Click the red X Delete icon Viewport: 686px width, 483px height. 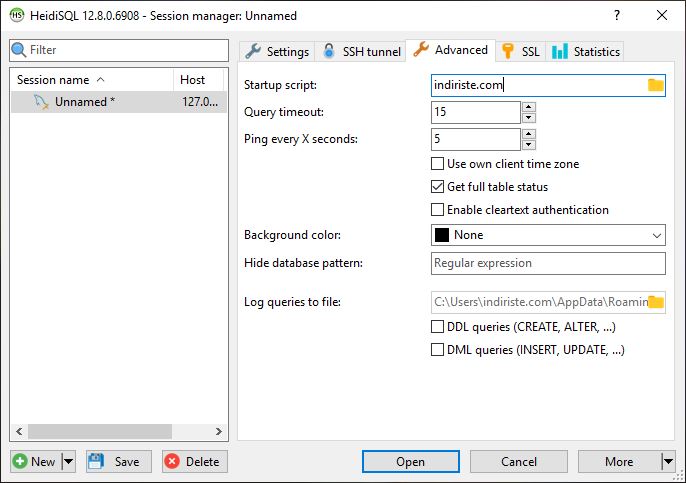(172, 461)
